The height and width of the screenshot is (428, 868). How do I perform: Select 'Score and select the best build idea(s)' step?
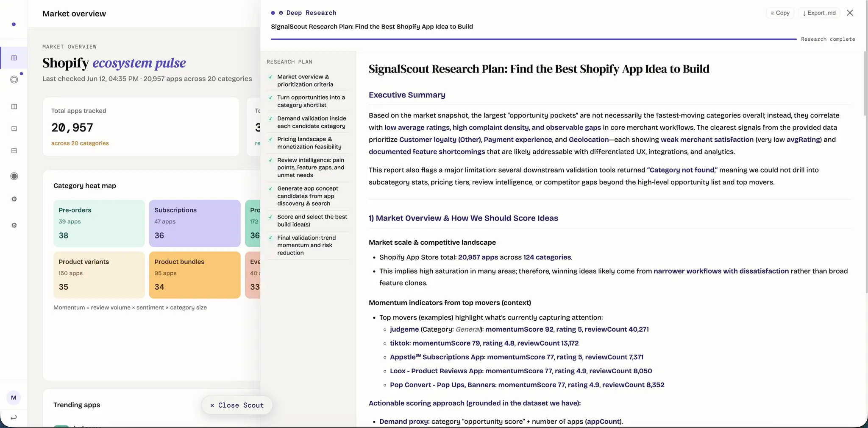tap(308, 221)
